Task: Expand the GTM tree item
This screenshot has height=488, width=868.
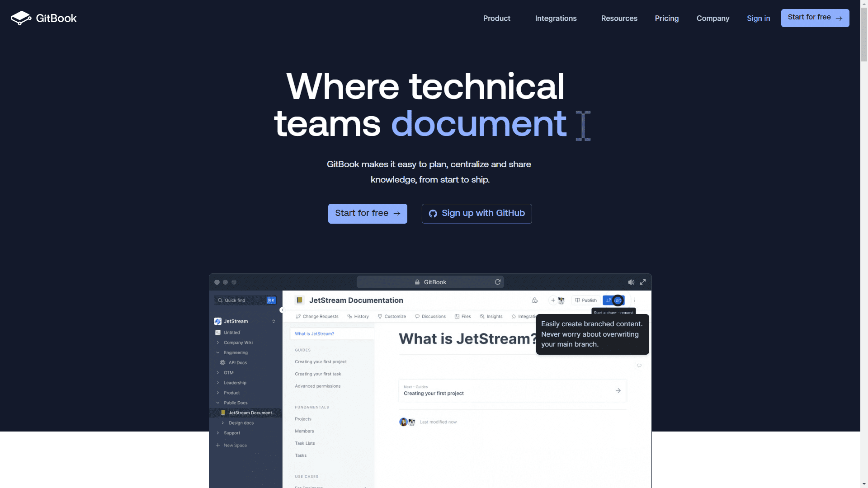Action: point(218,373)
